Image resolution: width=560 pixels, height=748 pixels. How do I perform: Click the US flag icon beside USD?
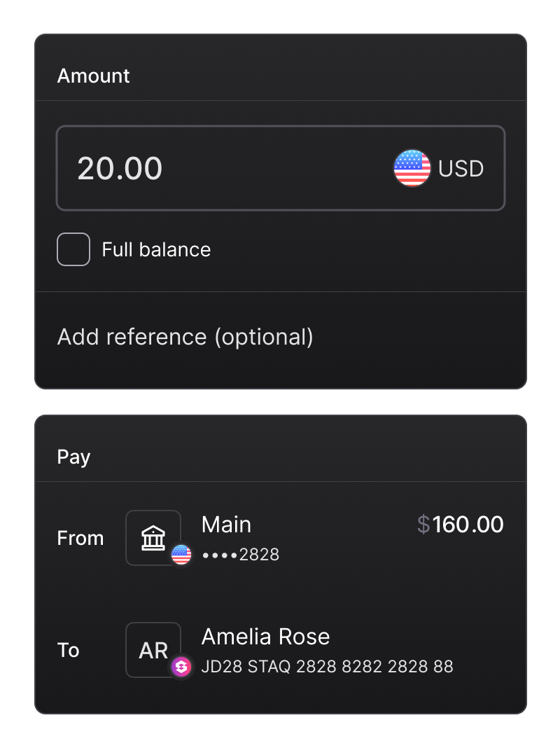click(412, 168)
